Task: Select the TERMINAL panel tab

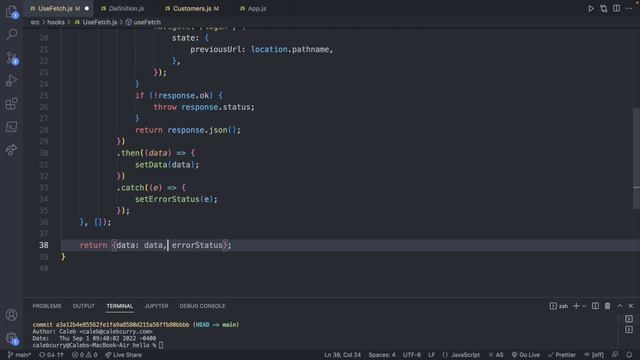Action: click(x=120, y=306)
